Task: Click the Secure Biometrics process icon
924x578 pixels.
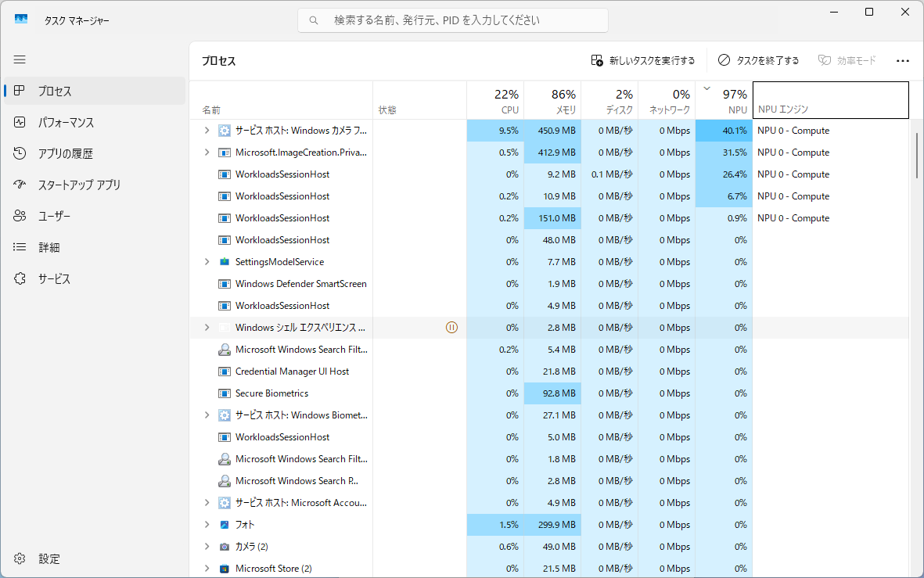Action: pyautogui.click(x=225, y=393)
